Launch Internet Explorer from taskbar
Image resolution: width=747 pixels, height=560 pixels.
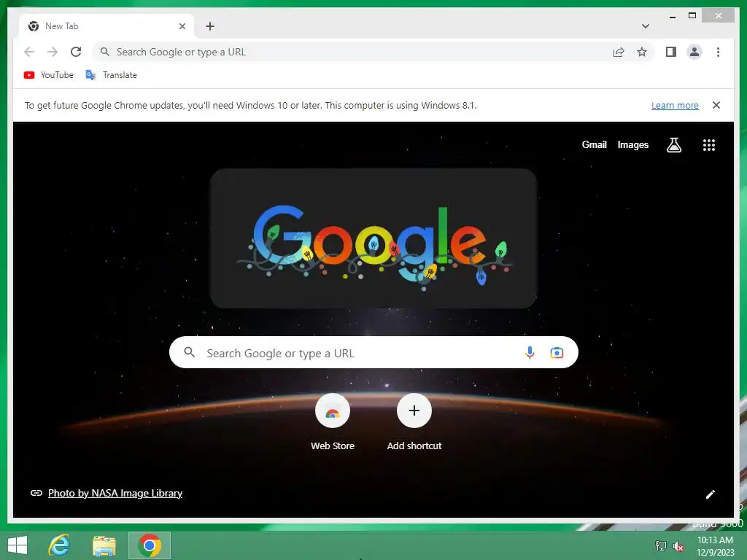click(60, 545)
